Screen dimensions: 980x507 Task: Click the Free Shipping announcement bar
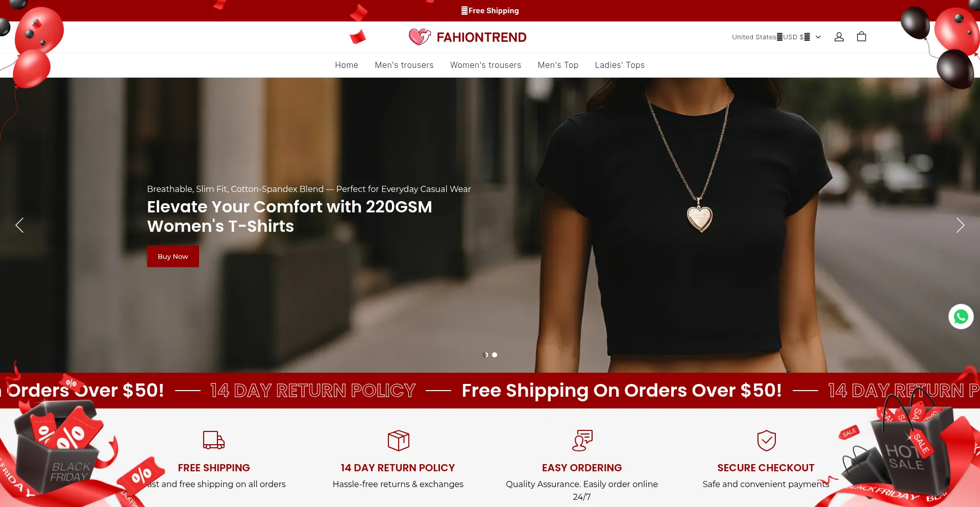click(490, 11)
